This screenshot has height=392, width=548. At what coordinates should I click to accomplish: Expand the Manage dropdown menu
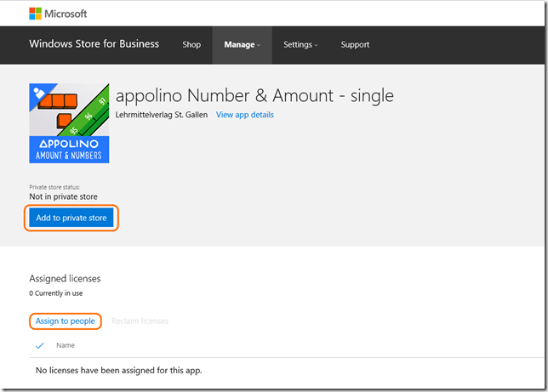click(242, 45)
